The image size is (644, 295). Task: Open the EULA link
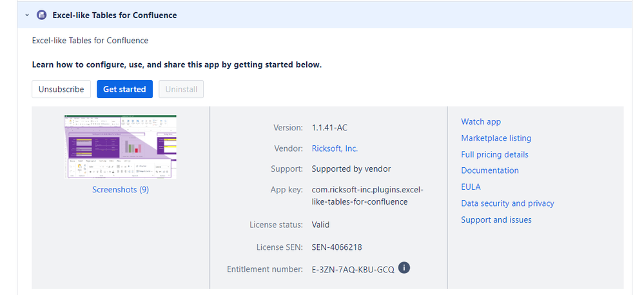(x=471, y=187)
